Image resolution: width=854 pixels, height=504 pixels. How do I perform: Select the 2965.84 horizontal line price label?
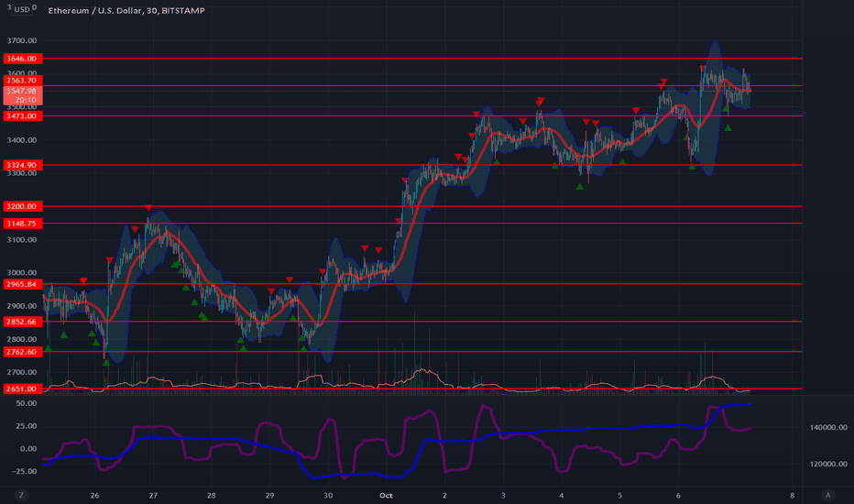coord(22,284)
